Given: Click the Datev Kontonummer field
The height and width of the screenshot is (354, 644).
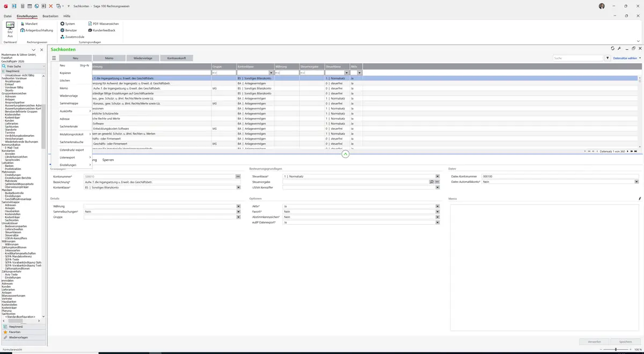Looking at the screenshot, I should [x=560, y=176].
